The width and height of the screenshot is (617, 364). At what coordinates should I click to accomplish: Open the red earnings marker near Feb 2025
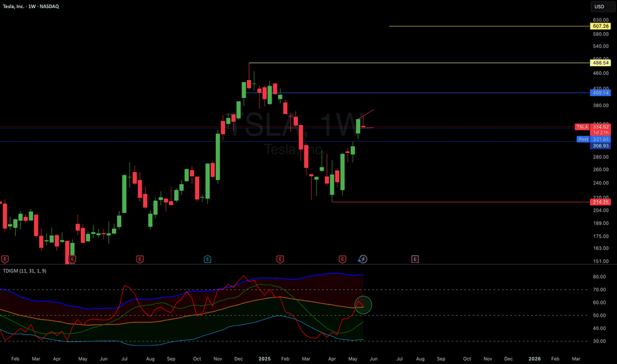point(280,259)
